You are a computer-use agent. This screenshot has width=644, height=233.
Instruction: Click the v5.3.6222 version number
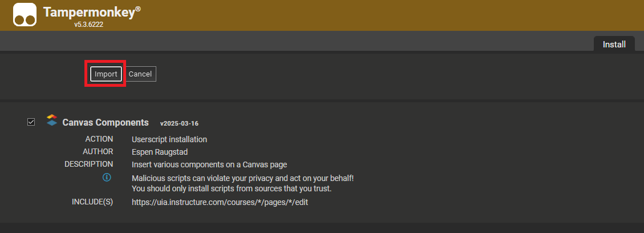point(91,25)
